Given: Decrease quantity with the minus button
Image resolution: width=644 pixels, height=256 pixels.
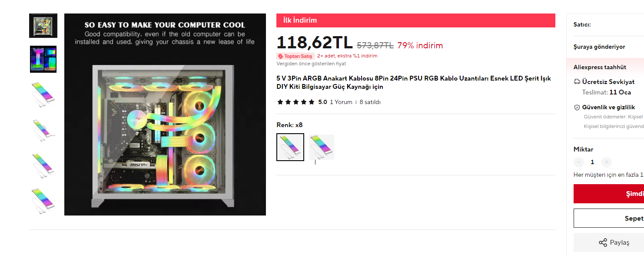Looking at the screenshot, I should coord(579,162).
